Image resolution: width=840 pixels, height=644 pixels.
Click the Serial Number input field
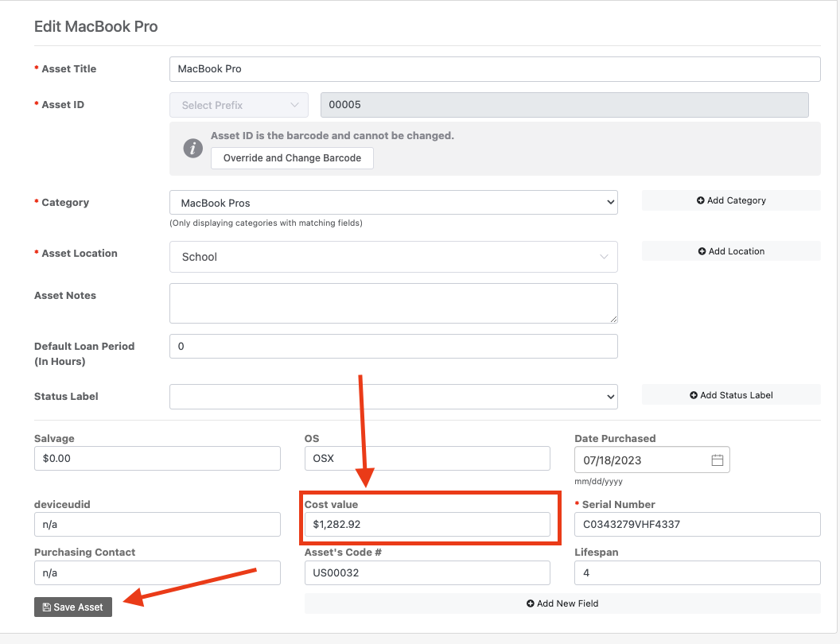pos(698,525)
